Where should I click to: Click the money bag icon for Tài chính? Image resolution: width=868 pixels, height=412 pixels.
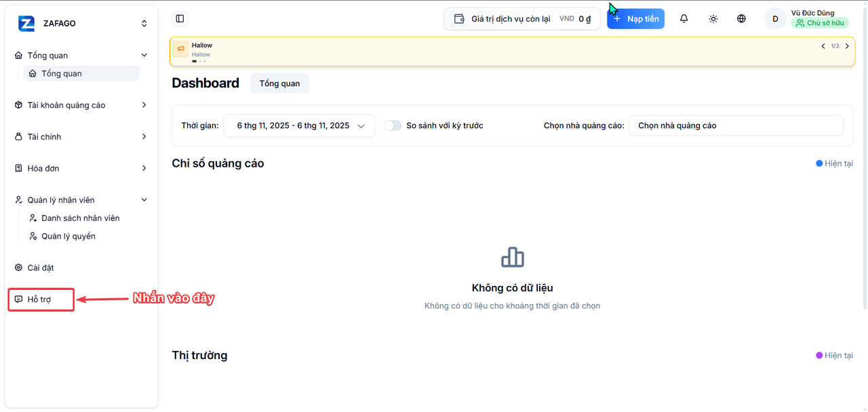tap(18, 137)
